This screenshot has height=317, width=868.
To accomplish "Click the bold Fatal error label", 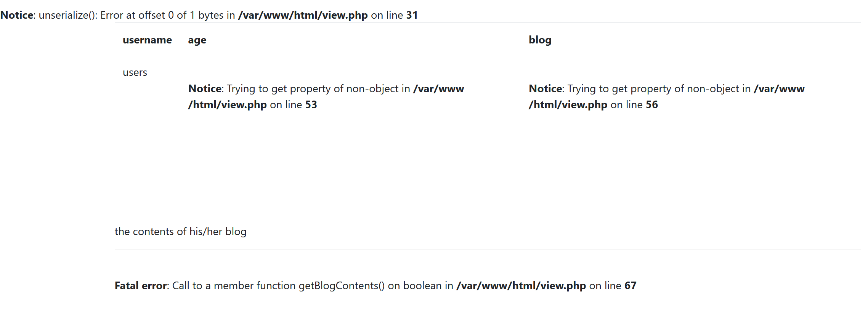I will click(x=141, y=286).
